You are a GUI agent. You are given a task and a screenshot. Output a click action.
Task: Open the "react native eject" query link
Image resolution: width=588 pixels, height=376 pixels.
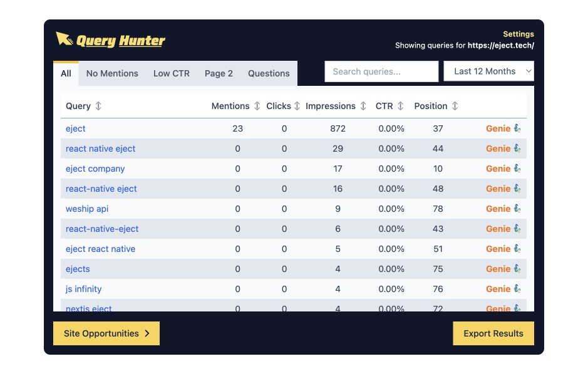tap(100, 149)
